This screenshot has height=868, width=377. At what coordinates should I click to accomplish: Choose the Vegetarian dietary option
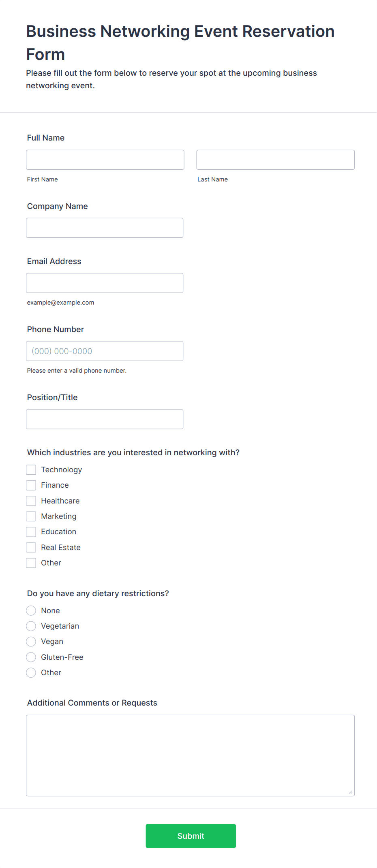click(31, 626)
